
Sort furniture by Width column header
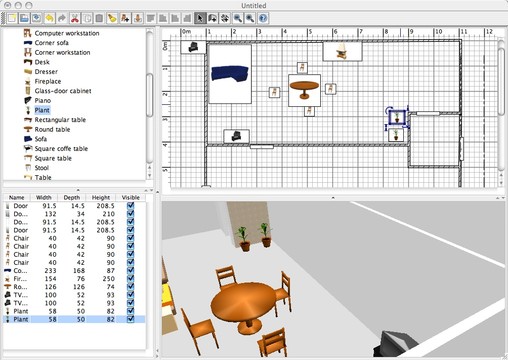coord(44,197)
